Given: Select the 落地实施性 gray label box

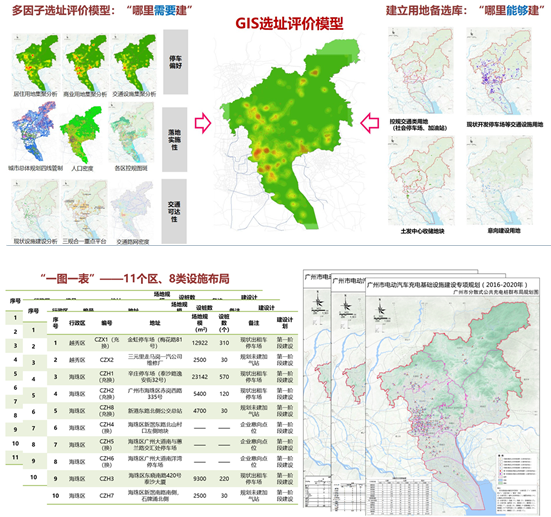Looking at the screenshot, I should 174,140.
